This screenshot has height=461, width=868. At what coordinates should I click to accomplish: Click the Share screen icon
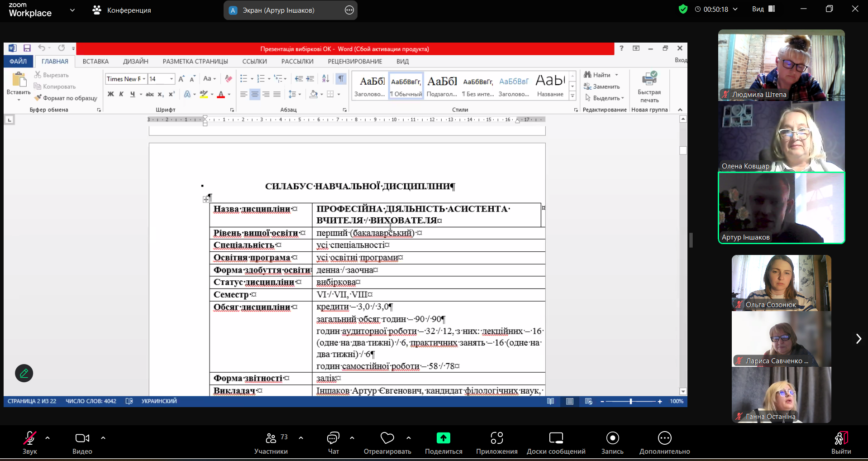[443, 438]
